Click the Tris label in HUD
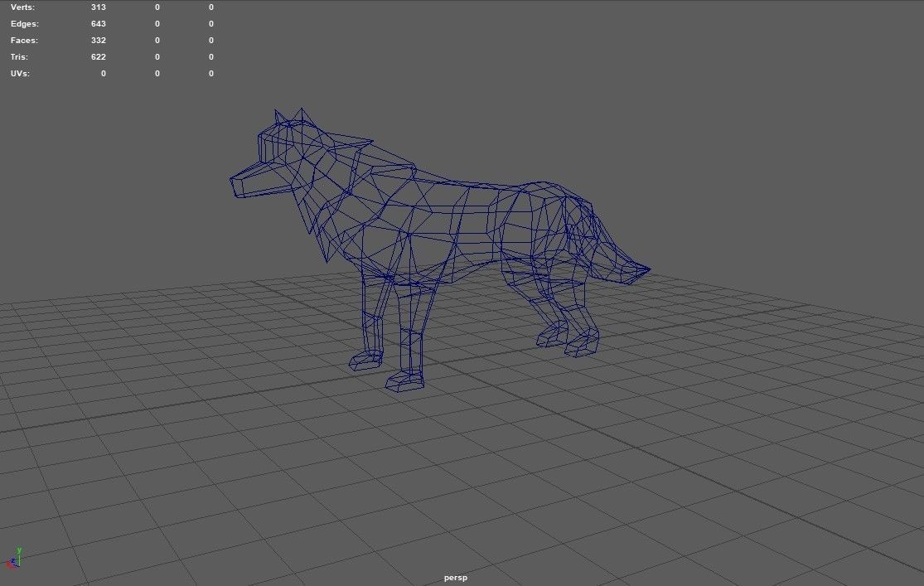The height and width of the screenshot is (586, 924). point(19,56)
